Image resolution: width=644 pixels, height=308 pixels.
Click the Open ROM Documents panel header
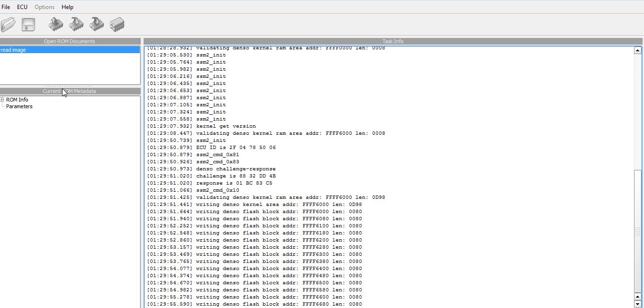tap(70, 41)
